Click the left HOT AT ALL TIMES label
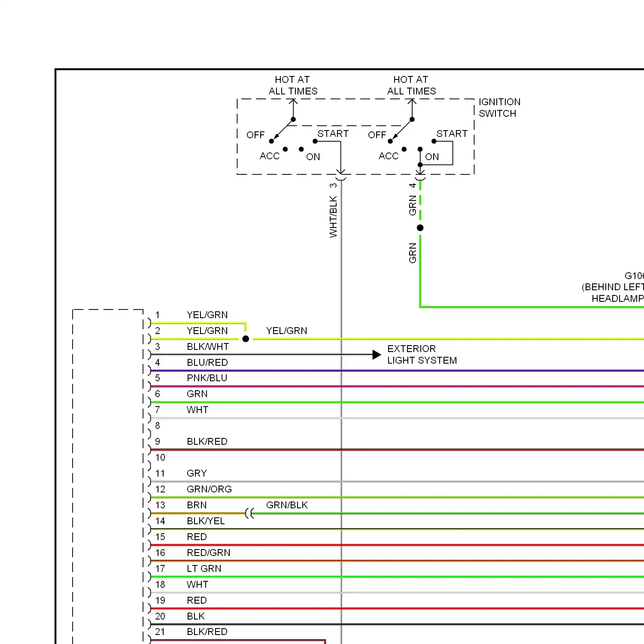The height and width of the screenshot is (644, 644). tap(293, 85)
